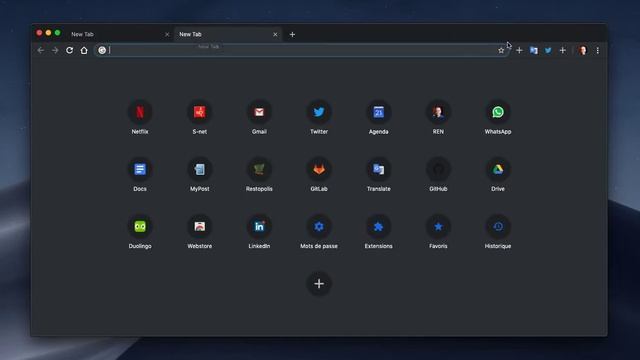Open a new tab with plus button

coord(292,34)
